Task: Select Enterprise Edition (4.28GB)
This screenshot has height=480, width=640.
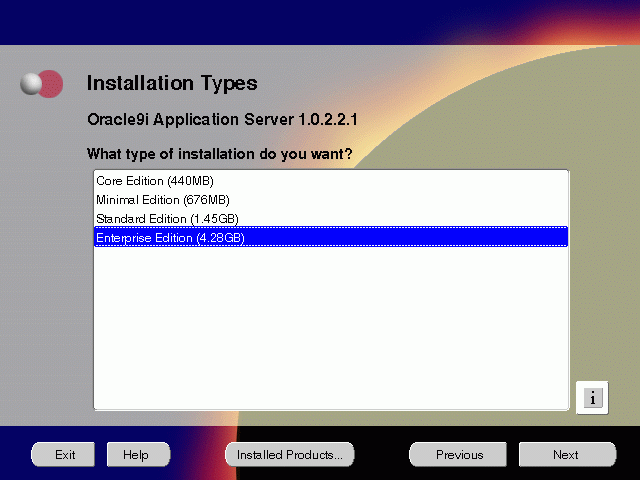Action: click(331, 237)
